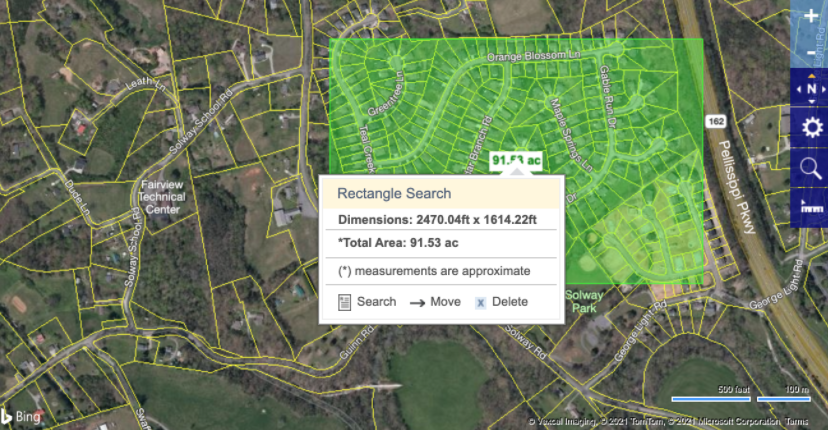Click the route 162 shield marker
This screenshot has width=828, height=430.
716,121
